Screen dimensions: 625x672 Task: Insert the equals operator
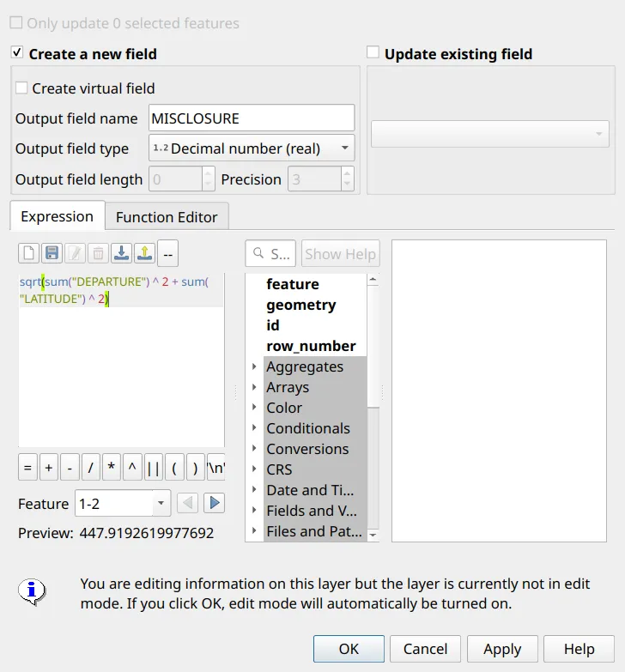pos(27,467)
